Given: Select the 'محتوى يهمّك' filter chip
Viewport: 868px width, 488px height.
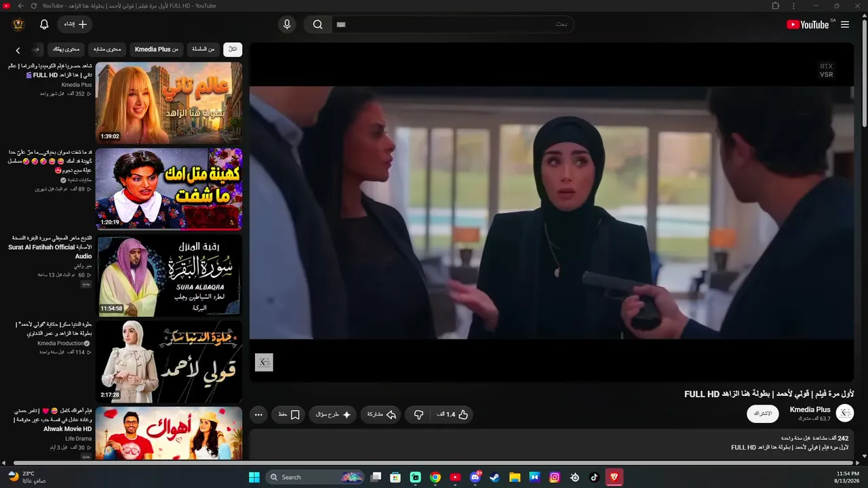Looking at the screenshot, I should click(66, 49).
